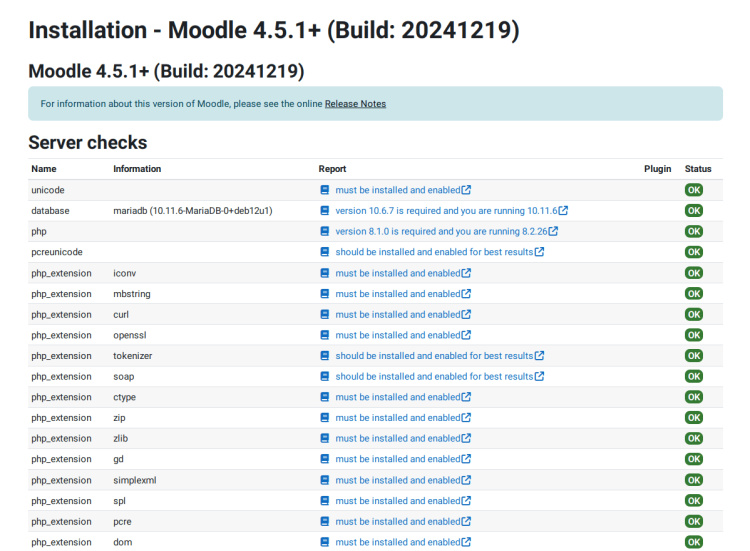Viewport: 750px width, 551px height.
Task: Click the book icon in dom row
Action: click(x=324, y=542)
